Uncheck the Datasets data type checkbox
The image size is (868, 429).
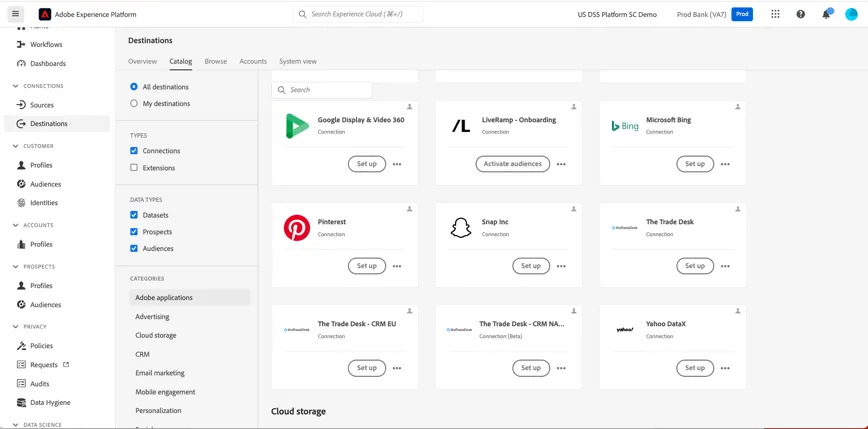[133, 215]
